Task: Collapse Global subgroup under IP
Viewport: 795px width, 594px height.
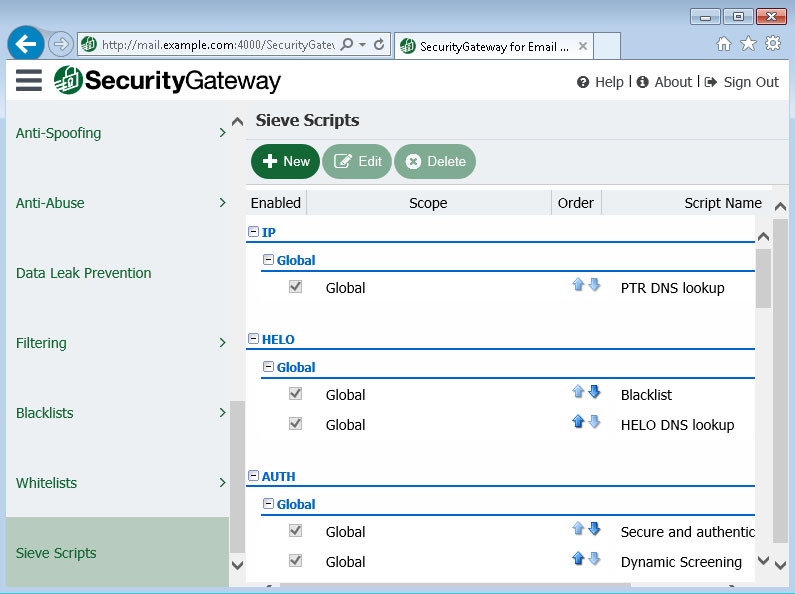Action: pos(268,259)
